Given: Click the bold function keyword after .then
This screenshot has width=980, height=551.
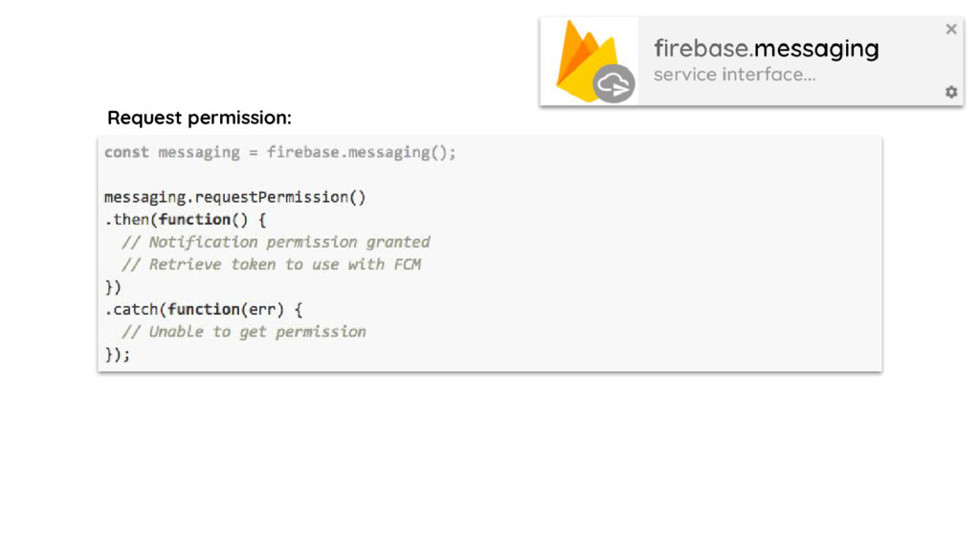Looking at the screenshot, I should point(194,219).
